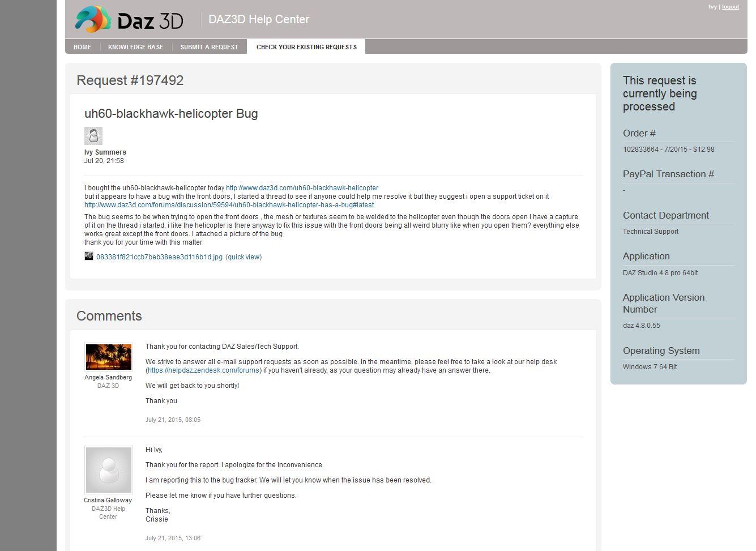Click the order value 102833664 - 7/20/15 - $12.98
The width and height of the screenshot is (756, 551).
pos(669,150)
